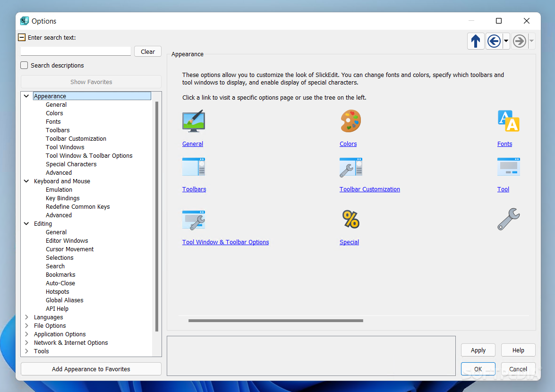Image resolution: width=555 pixels, height=392 pixels.
Task: Select Editor Windows in the tree
Action: point(67,240)
